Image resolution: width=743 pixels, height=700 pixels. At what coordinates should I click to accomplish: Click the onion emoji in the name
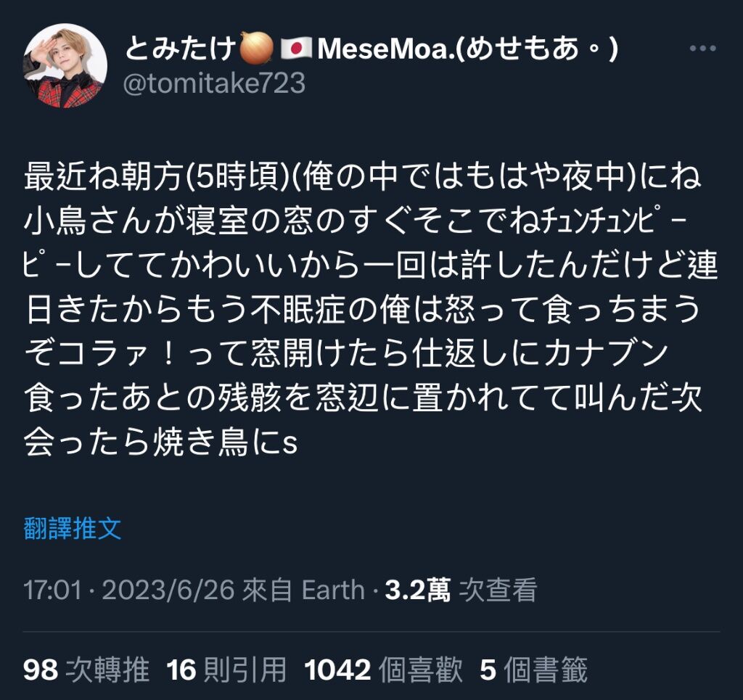[256, 48]
